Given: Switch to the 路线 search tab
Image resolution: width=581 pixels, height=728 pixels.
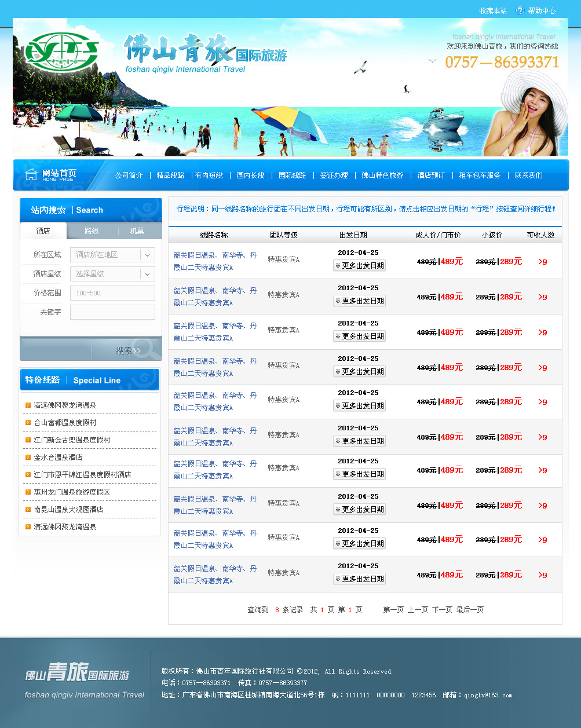Looking at the screenshot, I should [x=92, y=231].
